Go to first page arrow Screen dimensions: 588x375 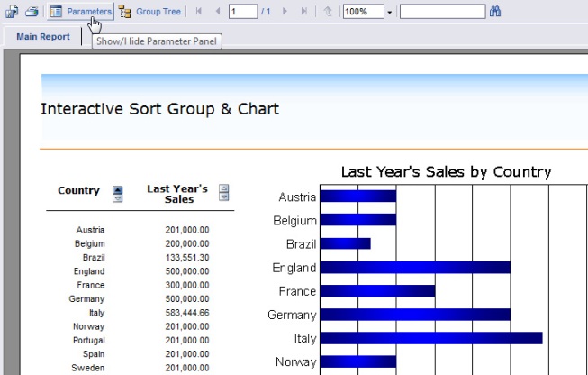199,11
